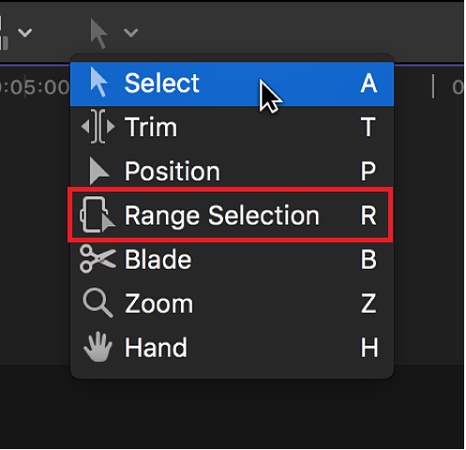The image size is (466, 450).
Task: Choose Blade from the tools menu
Action: point(232,259)
